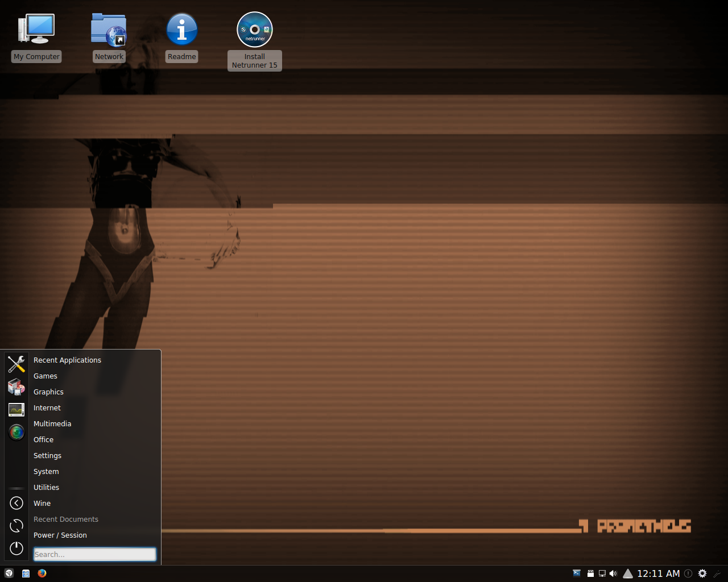Launch the colorful camera lens favorite
Image resolution: width=728 pixels, height=582 pixels.
16,432
